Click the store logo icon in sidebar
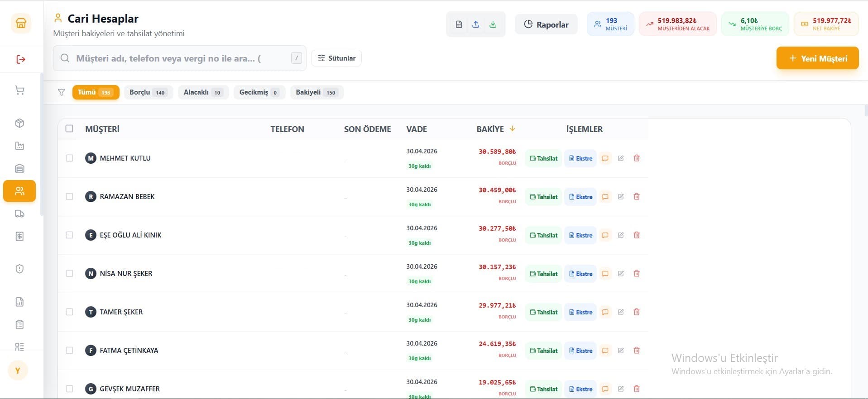Image resolution: width=868 pixels, height=399 pixels. coord(21,23)
